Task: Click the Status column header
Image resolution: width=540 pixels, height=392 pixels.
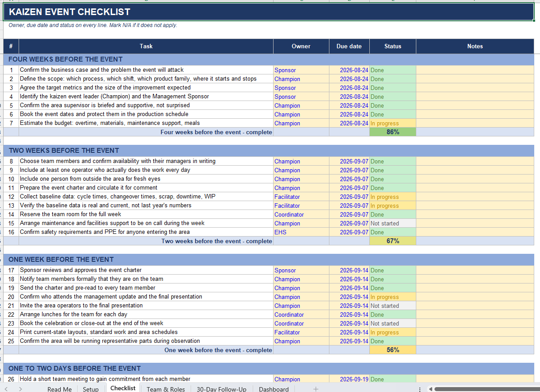Action: tap(393, 46)
